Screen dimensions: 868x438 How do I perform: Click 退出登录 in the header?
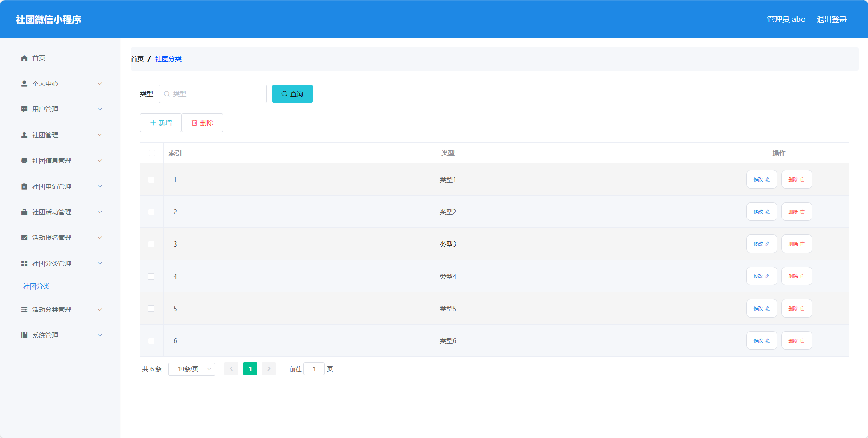coord(832,19)
